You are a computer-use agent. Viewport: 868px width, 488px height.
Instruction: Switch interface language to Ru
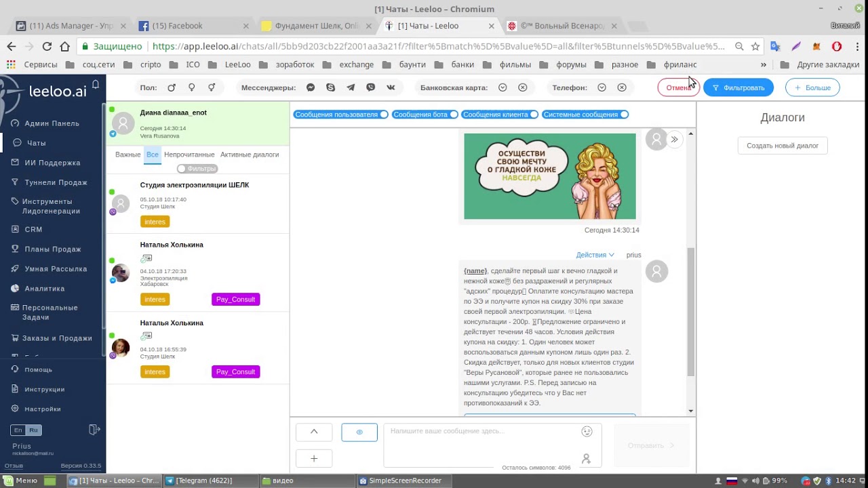[x=33, y=430]
